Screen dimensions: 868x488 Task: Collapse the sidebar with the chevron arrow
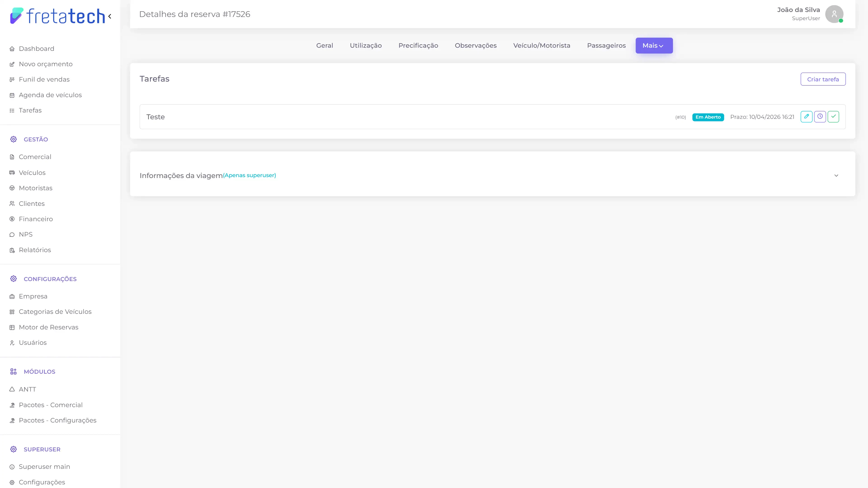(110, 16)
